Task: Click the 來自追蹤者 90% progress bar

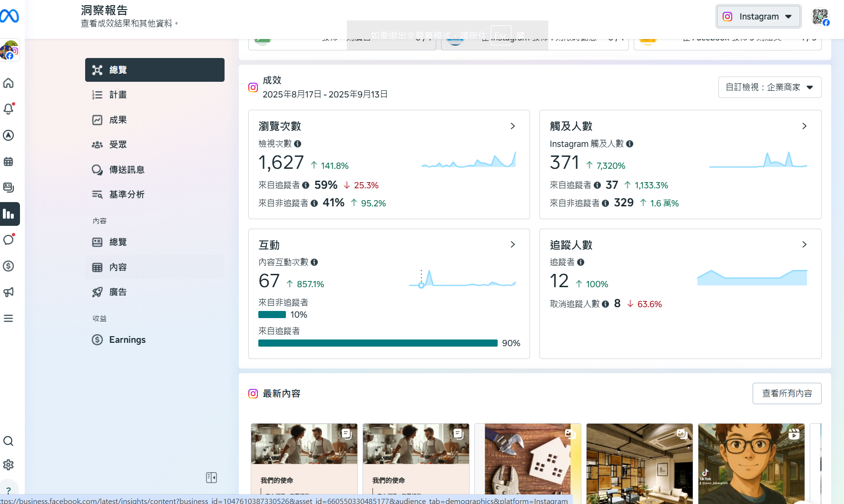Action: (x=378, y=343)
